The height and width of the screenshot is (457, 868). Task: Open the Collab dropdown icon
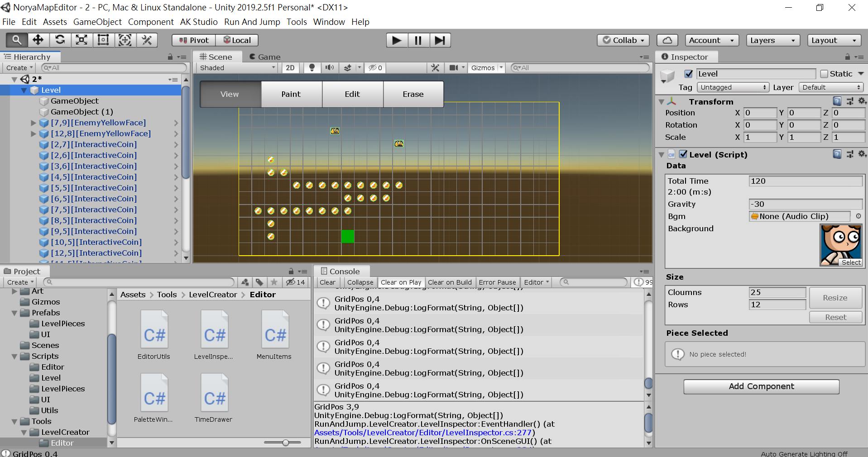coord(642,40)
